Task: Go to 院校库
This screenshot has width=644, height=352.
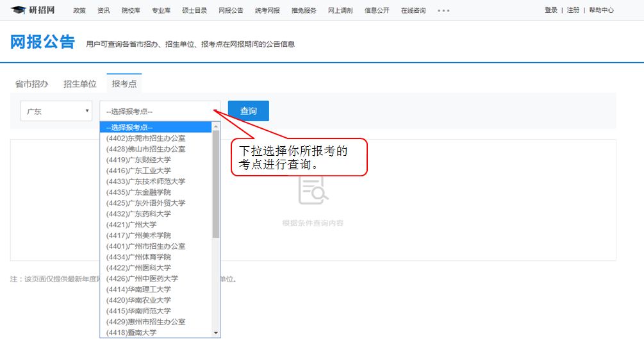Action: click(131, 10)
